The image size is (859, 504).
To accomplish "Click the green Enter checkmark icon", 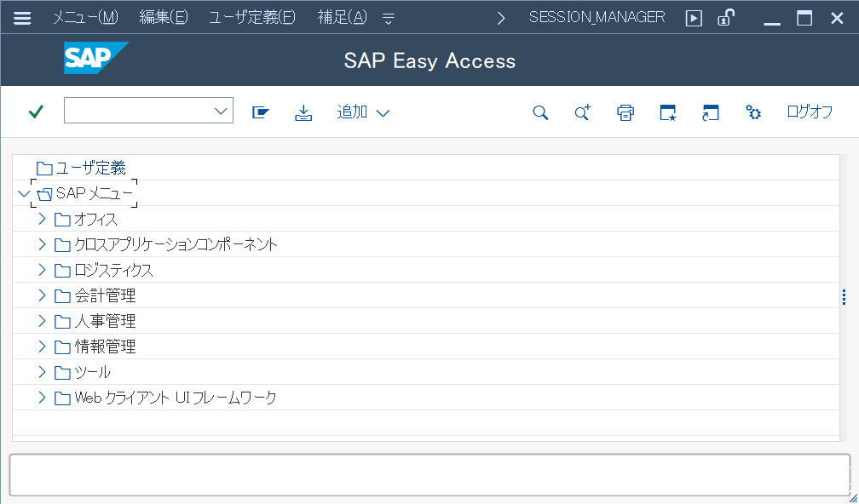I will pos(34,112).
